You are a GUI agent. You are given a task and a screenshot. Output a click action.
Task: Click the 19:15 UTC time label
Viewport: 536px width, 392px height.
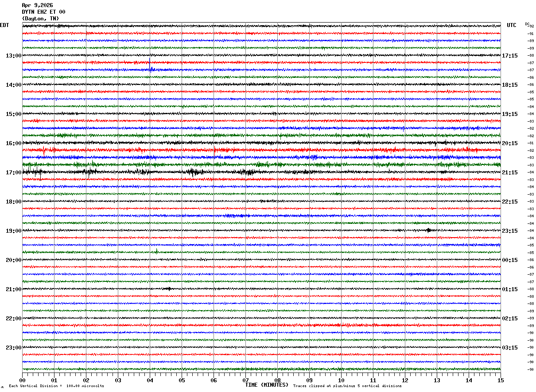pos(510,114)
